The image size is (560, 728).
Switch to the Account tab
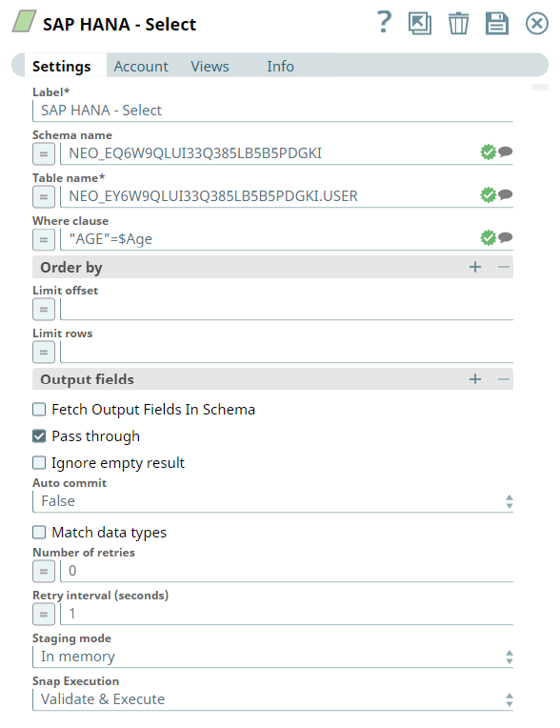click(x=141, y=66)
